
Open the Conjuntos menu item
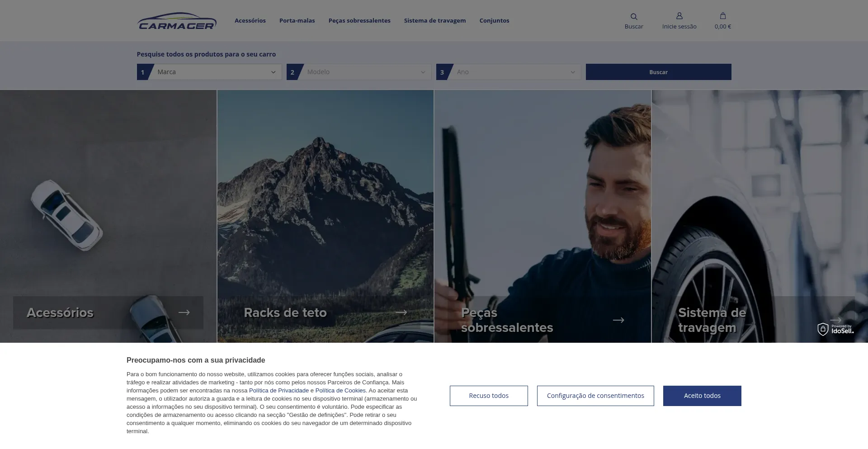494,21
